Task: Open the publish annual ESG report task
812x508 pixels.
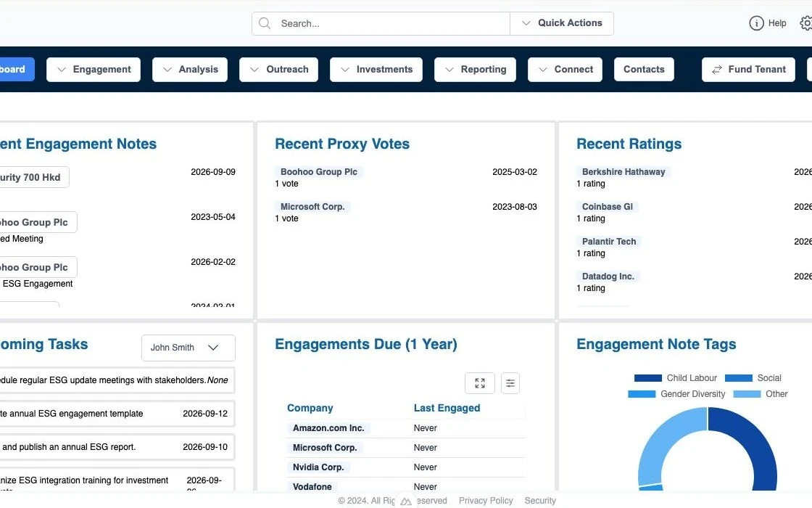Action: 117,447
